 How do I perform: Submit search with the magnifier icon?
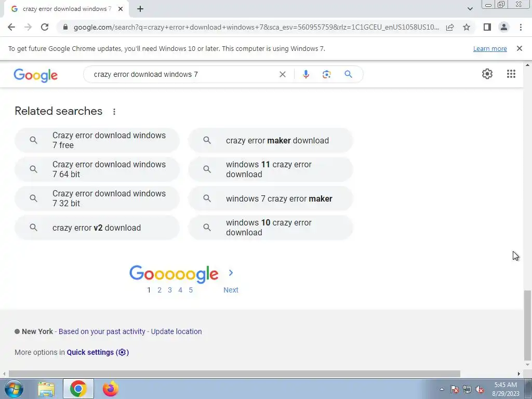coord(348,74)
